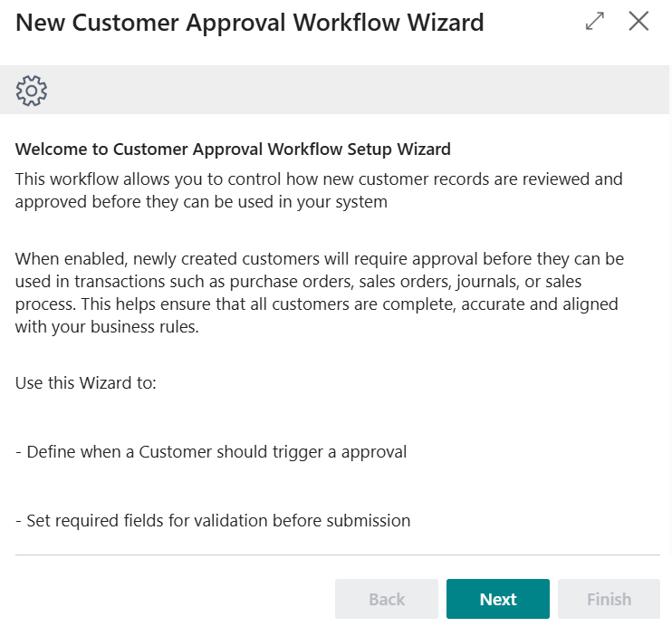The width and height of the screenshot is (672, 627).
Task: Click the empty grey banner beside the gear
Action: (362, 91)
